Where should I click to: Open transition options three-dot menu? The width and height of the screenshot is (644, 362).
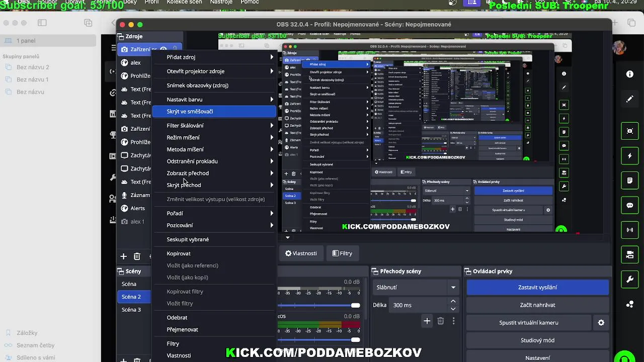[x=453, y=321]
